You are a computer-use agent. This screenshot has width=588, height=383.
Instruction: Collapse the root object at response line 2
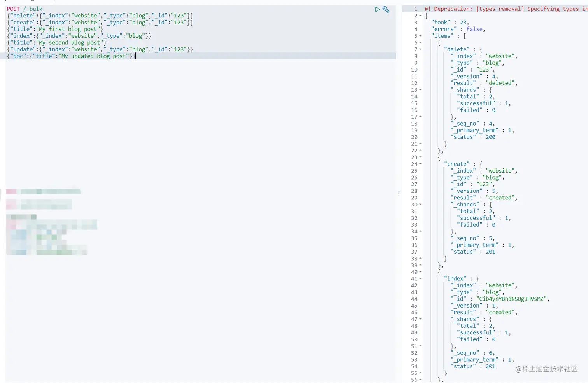[x=420, y=16]
